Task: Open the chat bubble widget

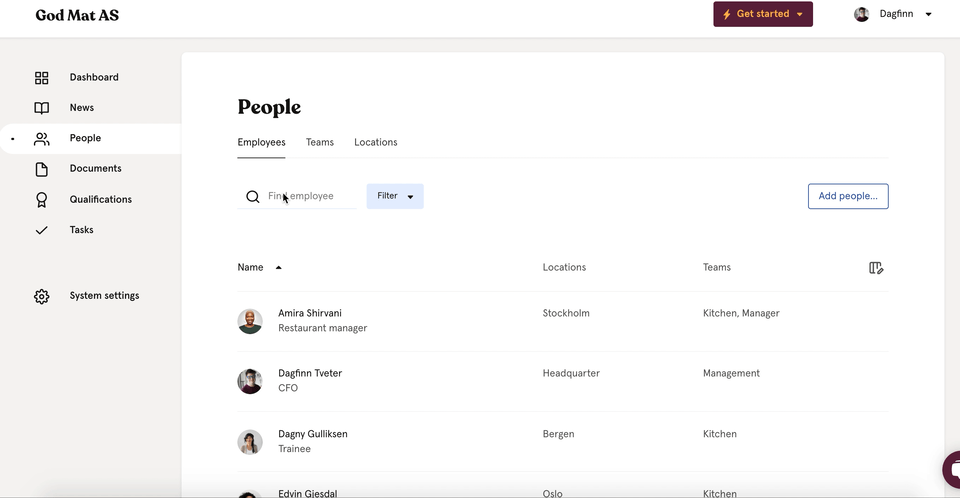Action: pos(952,469)
